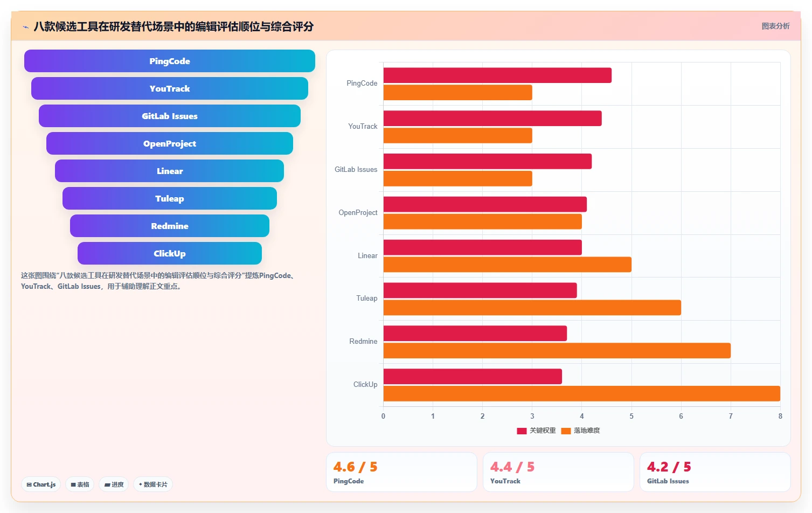The height and width of the screenshot is (513, 812).
Task: Select the OpenProject funnel bar
Action: 170,143
